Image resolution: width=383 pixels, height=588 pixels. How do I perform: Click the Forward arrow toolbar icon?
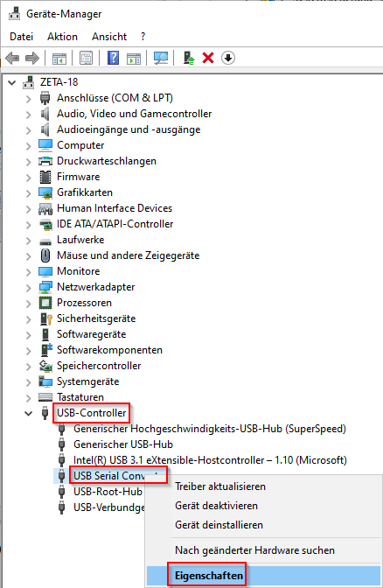(32, 58)
